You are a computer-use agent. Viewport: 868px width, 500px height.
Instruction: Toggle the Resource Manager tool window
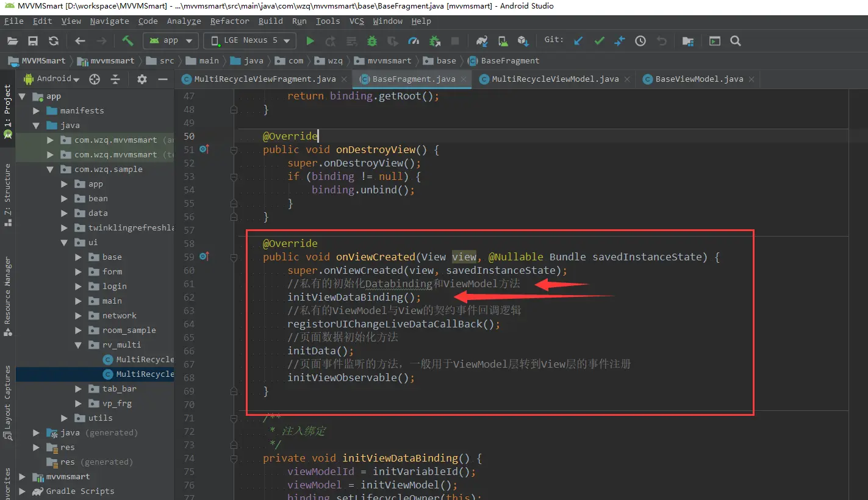pyautogui.click(x=7, y=296)
